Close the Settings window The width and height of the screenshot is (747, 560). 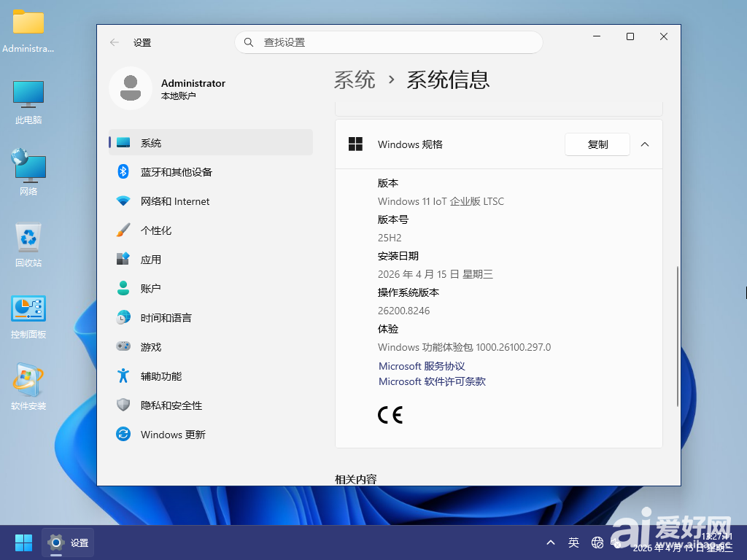point(664,36)
